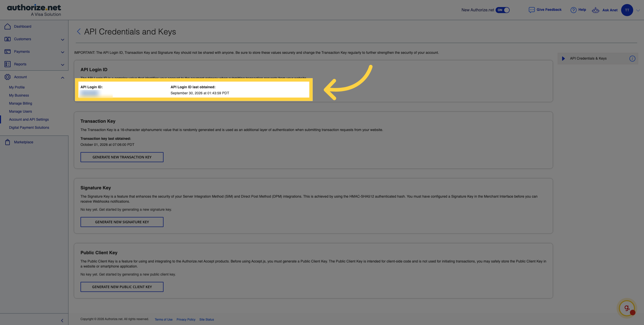
Task: Expand the Payments menu chevron
Action: pos(63,52)
